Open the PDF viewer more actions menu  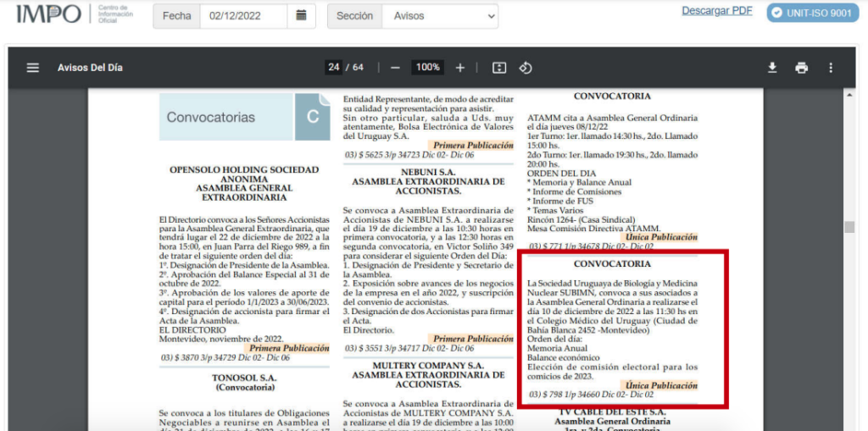(x=831, y=68)
